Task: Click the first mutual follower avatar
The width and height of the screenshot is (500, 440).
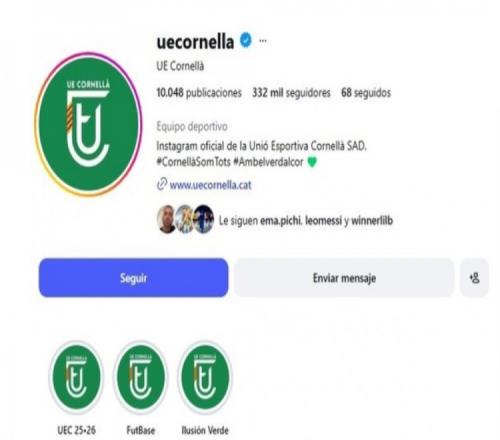Action: (166, 219)
